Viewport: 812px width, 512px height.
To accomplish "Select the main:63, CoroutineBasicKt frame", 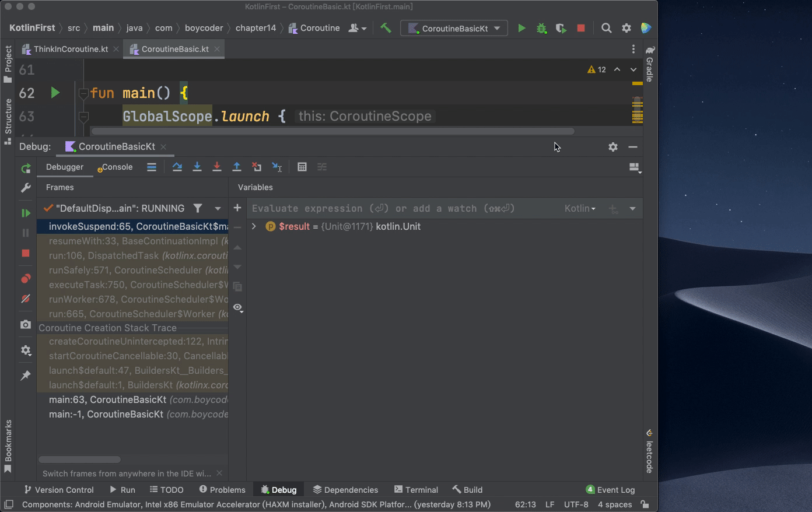I will 132,399.
